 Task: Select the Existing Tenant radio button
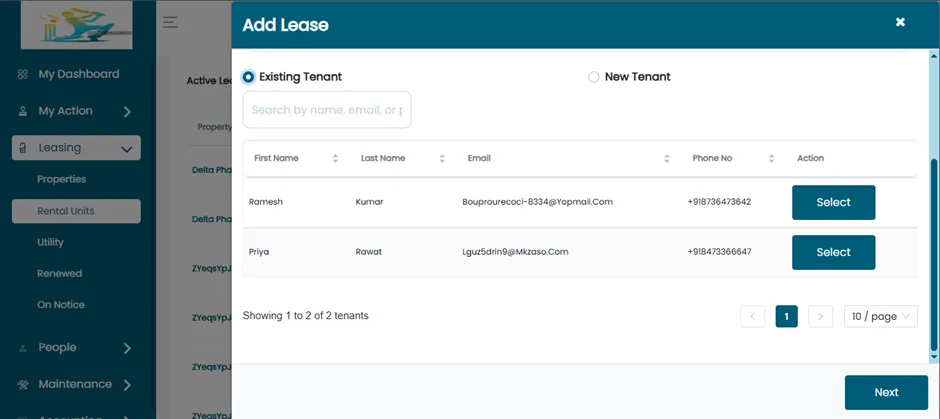[x=248, y=77]
